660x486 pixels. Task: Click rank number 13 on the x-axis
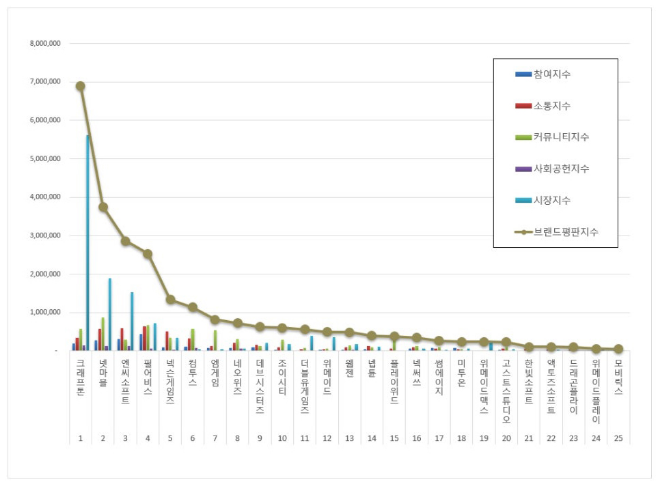tap(350, 437)
